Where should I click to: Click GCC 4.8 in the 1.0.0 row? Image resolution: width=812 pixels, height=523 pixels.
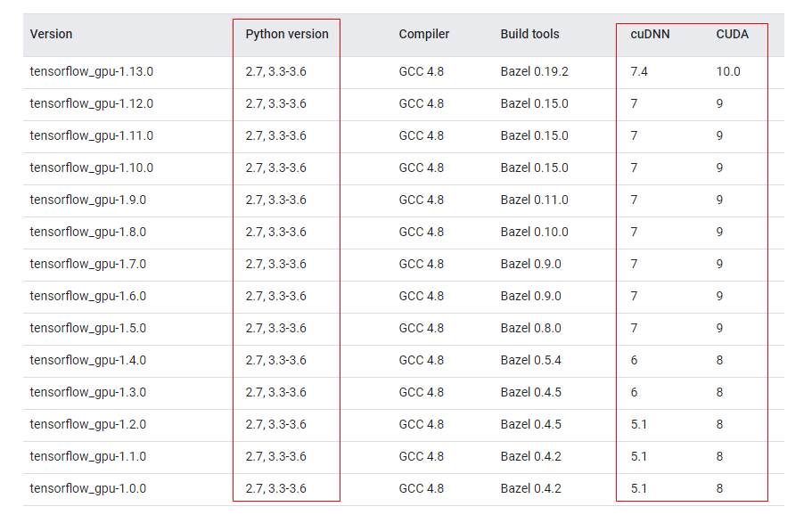click(x=421, y=489)
